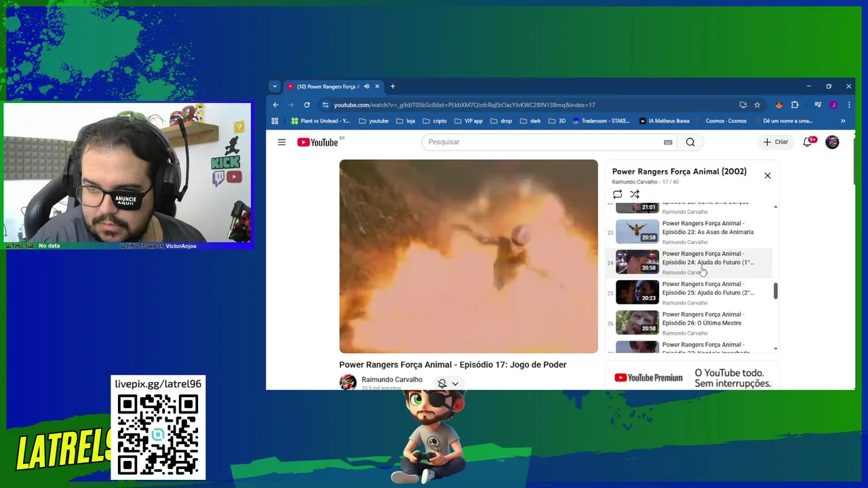Toggle the playlist loop button
The width and height of the screenshot is (868, 488).
tap(617, 195)
